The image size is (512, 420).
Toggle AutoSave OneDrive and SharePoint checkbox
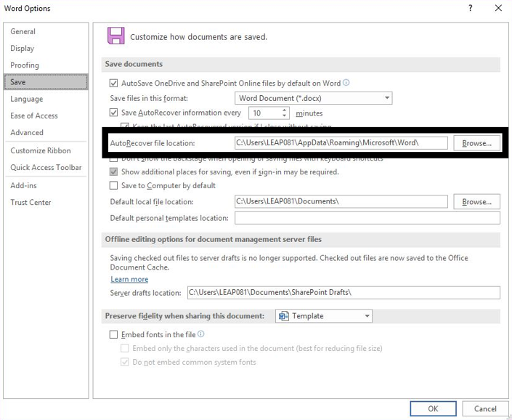[x=113, y=84]
